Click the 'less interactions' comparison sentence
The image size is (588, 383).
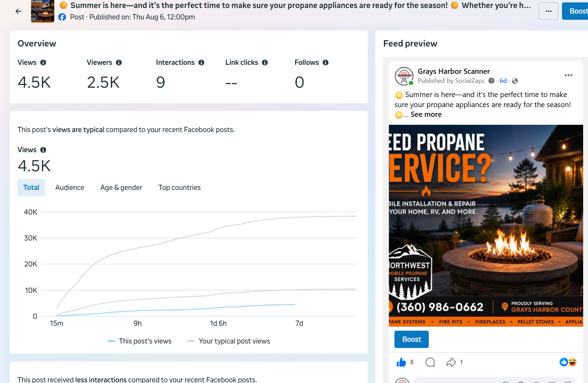pyautogui.click(x=137, y=380)
